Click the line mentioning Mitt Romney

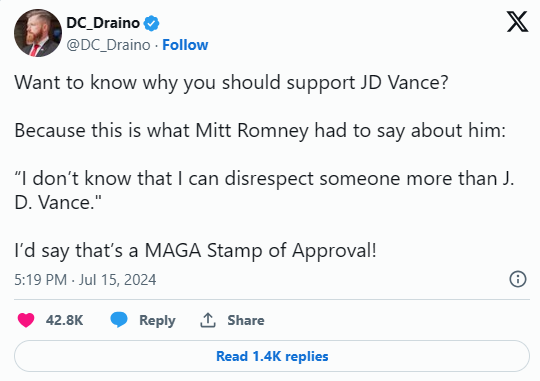pos(260,131)
